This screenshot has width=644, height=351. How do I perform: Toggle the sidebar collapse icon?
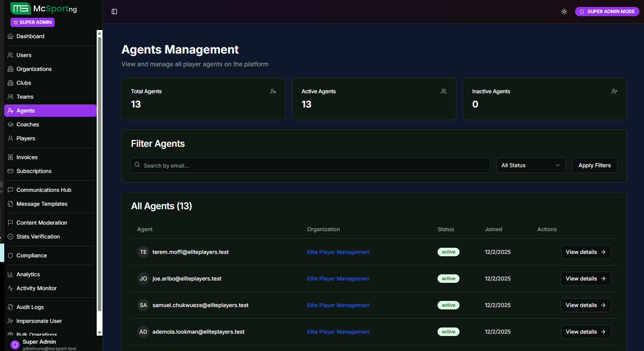pos(114,12)
